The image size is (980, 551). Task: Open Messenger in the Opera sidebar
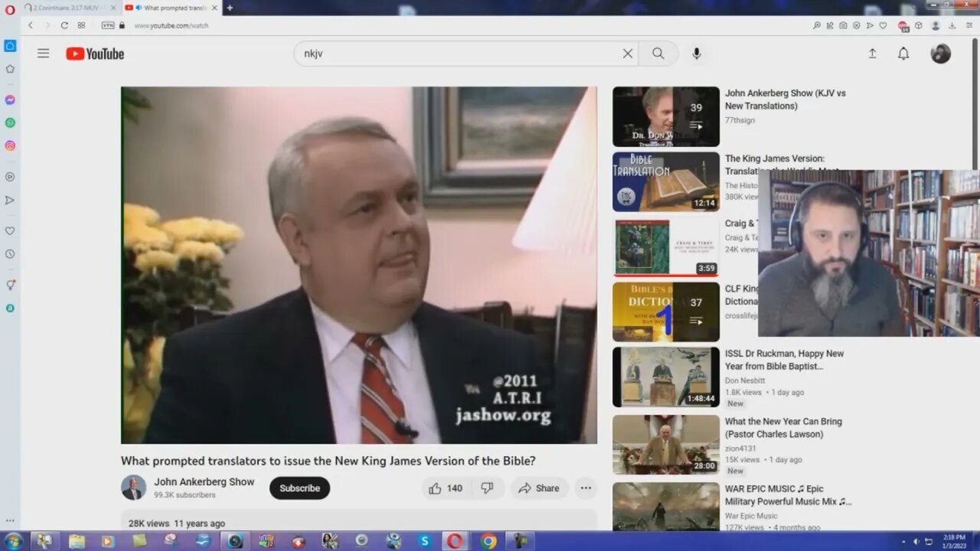[10, 99]
